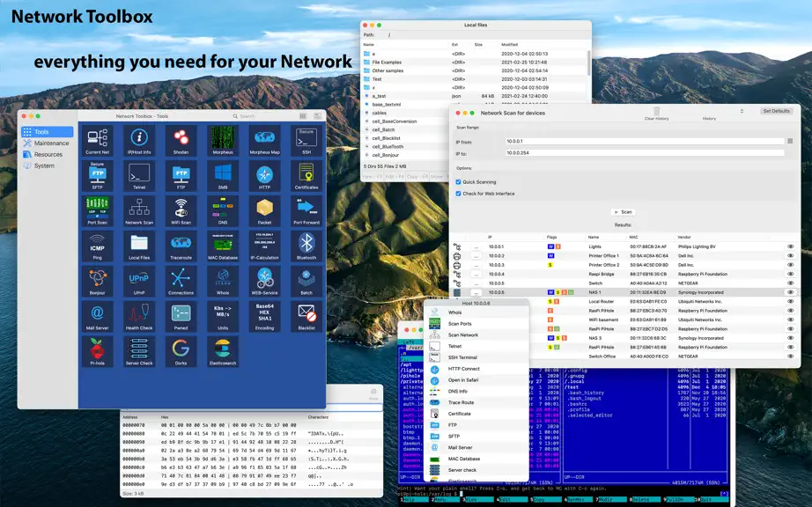This screenshot has width=812, height=507.
Task: Open the Elasticsearch tool icon
Action: tap(223, 351)
